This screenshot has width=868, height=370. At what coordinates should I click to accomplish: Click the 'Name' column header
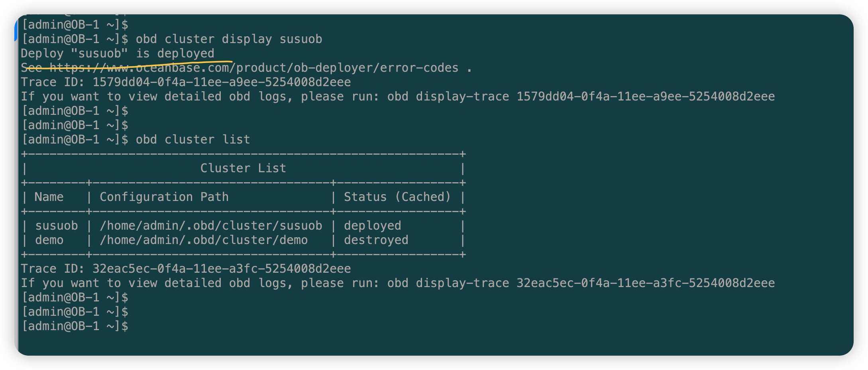(x=49, y=197)
